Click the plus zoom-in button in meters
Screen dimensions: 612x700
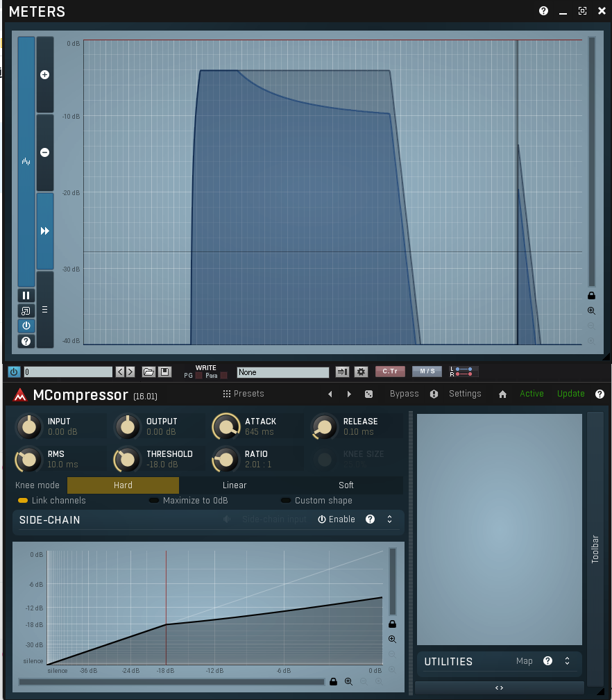point(45,74)
